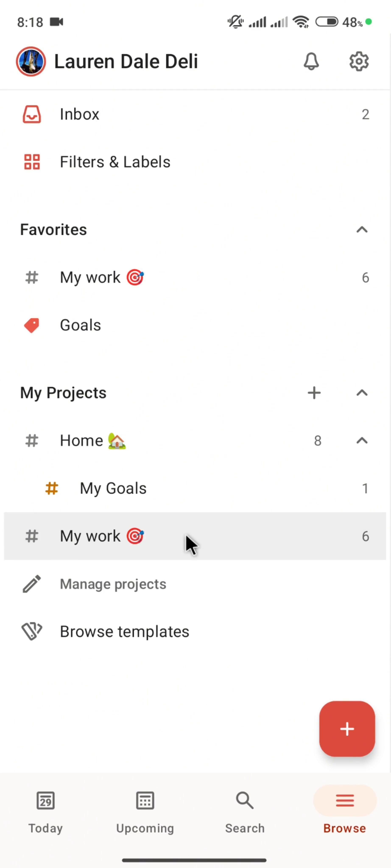Tap the profile avatar picture

click(x=31, y=61)
